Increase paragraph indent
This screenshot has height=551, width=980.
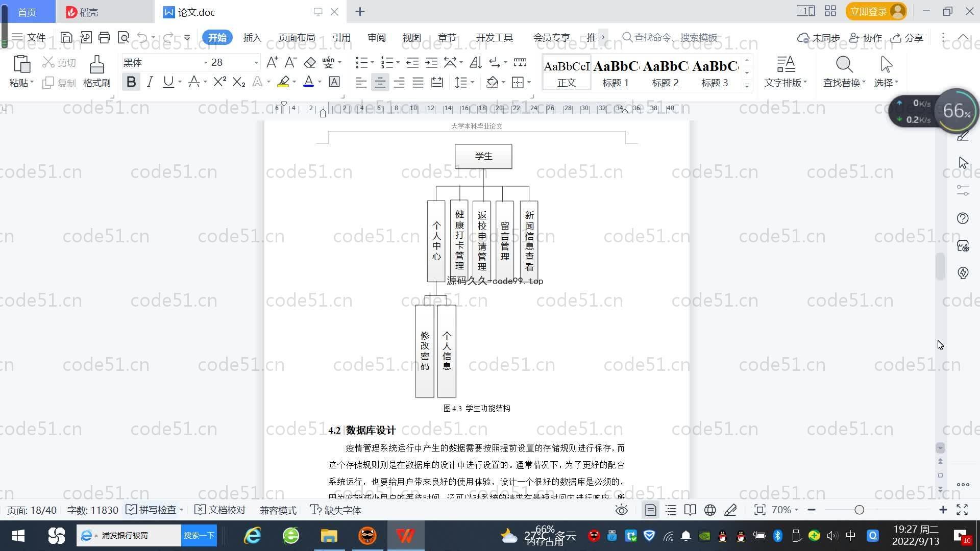pyautogui.click(x=431, y=62)
